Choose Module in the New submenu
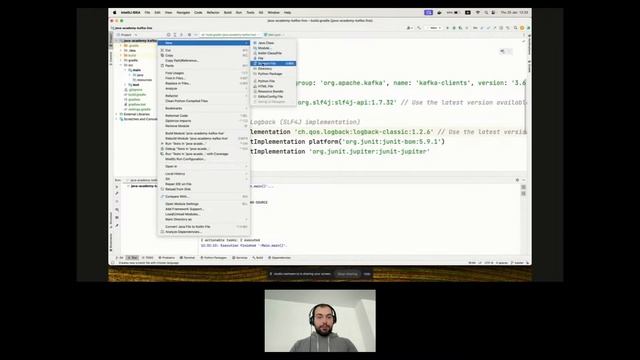Image resolution: width=640 pixels, height=360 pixels. point(273,48)
